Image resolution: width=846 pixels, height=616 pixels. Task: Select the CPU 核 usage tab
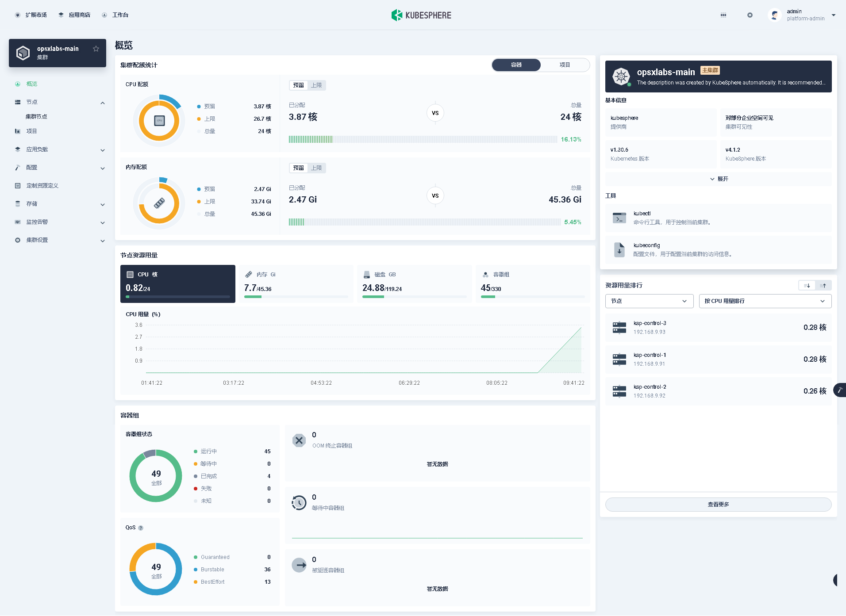click(x=178, y=284)
